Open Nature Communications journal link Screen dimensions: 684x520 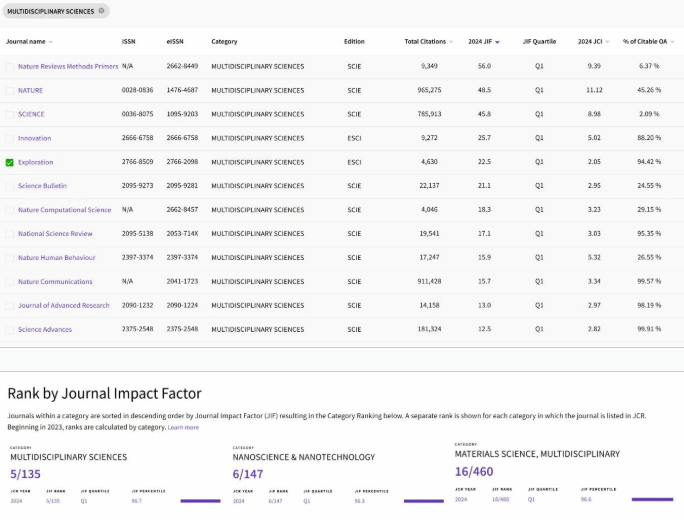point(55,281)
